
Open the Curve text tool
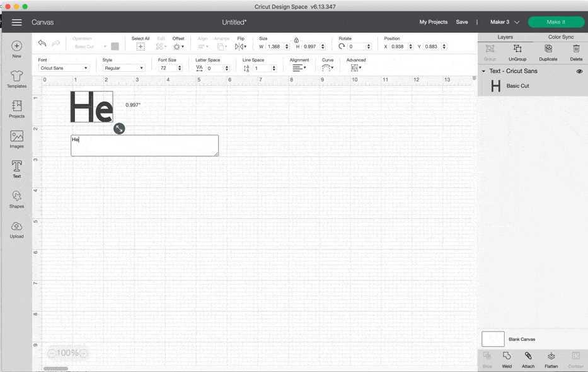tap(327, 68)
